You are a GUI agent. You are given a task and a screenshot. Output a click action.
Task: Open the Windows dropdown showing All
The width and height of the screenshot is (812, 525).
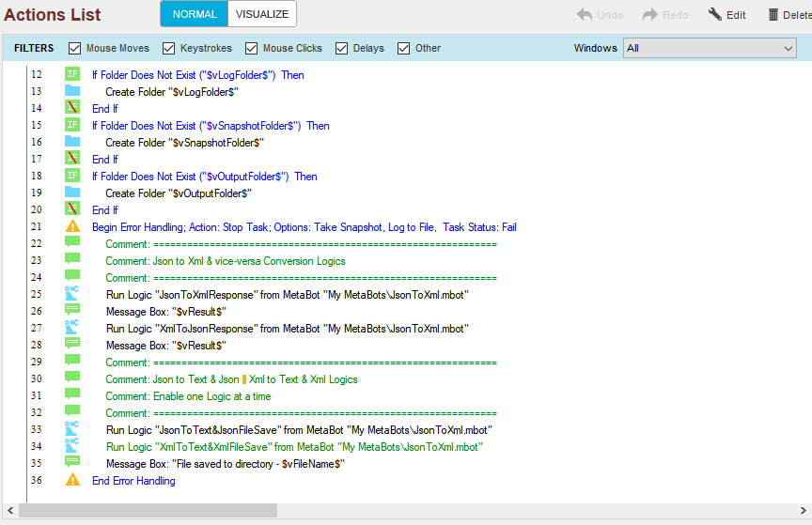710,49
